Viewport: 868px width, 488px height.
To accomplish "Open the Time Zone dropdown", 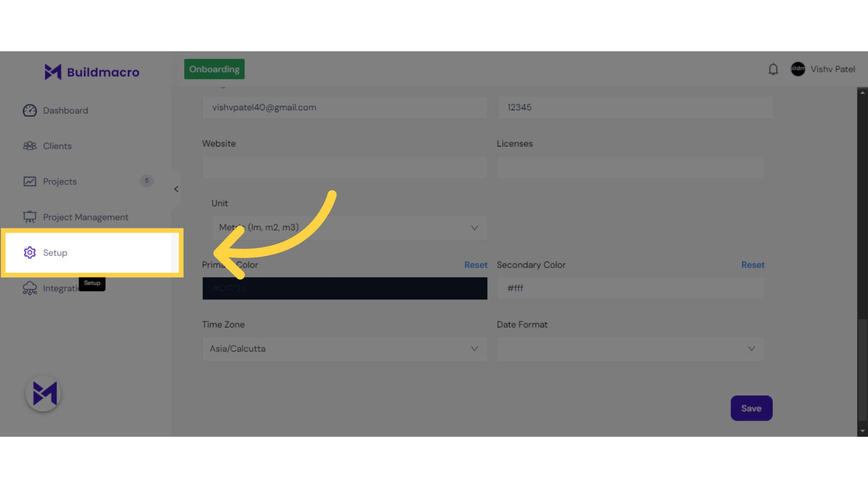I will pos(344,349).
